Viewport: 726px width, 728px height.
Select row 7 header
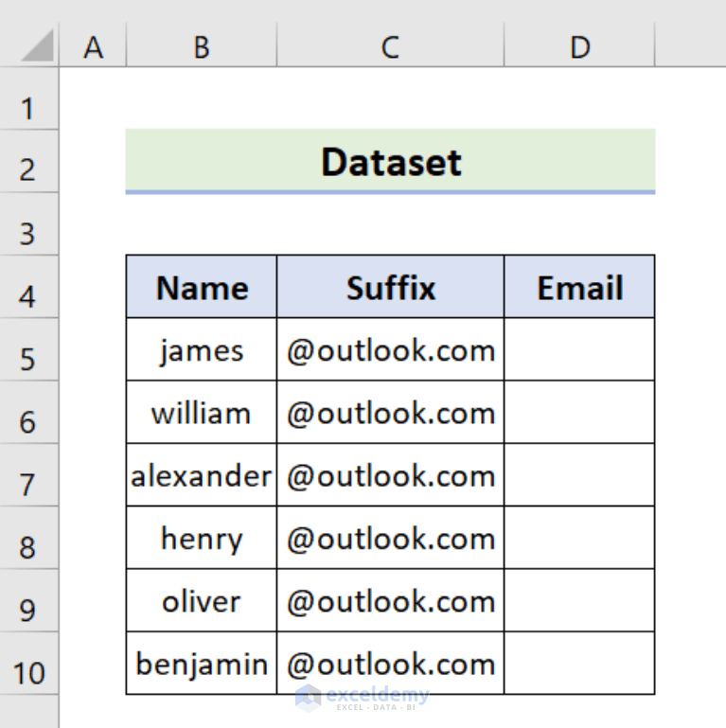click(x=28, y=474)
